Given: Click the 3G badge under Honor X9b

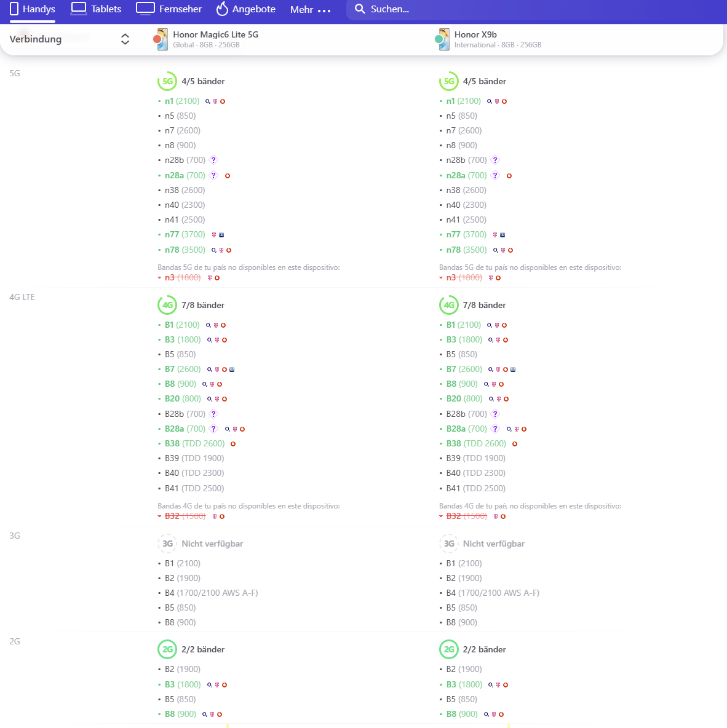Looking at the screenshot, I should [x=449, y=544].
